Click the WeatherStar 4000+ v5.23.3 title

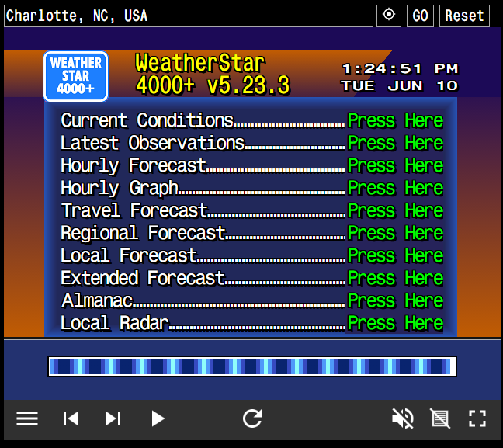(213, 74)
